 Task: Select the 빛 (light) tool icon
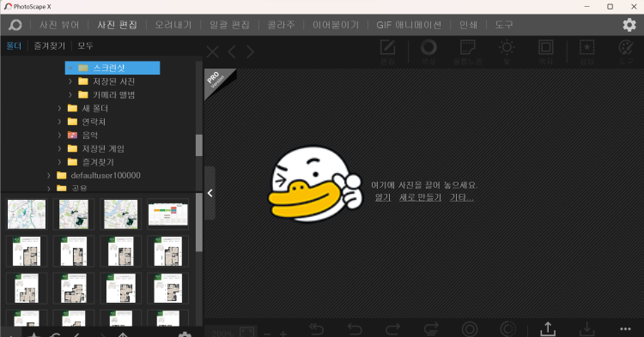[507, 47]
